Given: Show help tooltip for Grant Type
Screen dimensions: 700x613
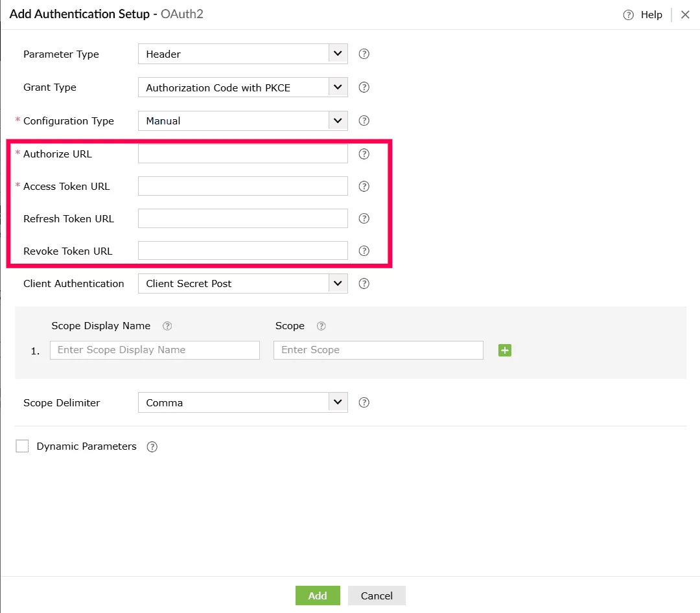Looking at the screenshot, I should tap(364, 87).
